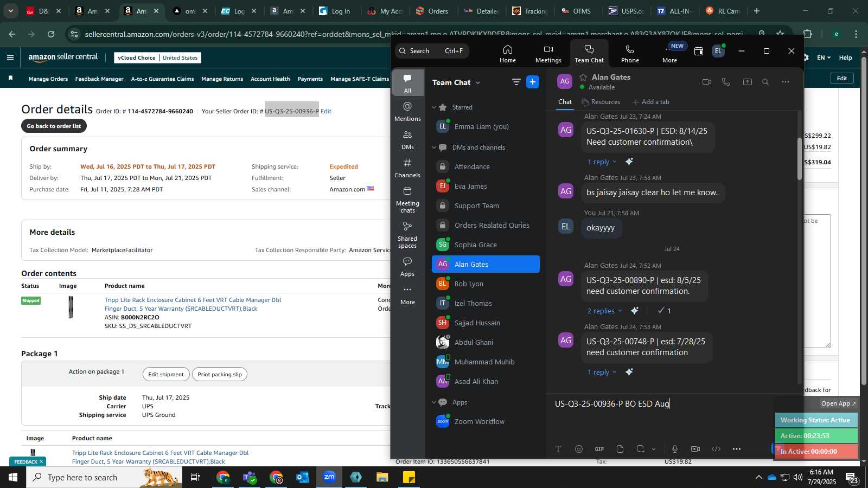868x488 pixels.
Task: Select the Chat tab
Action: coord(565,102)
